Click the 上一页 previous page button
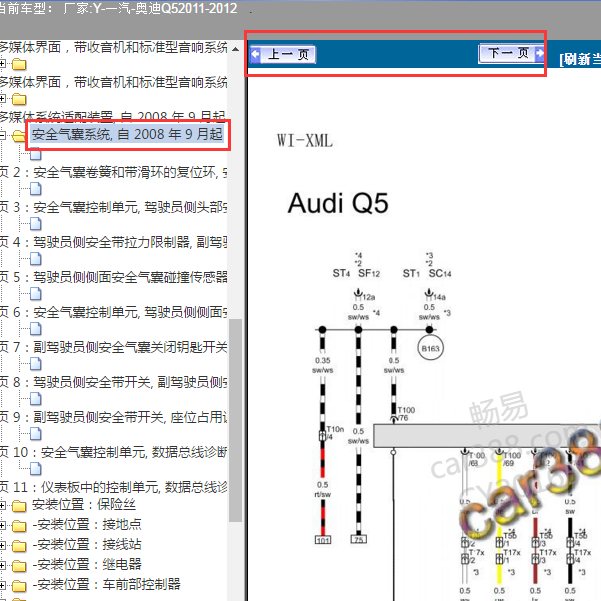Screen dimensions: 601x601 (283, 54)
